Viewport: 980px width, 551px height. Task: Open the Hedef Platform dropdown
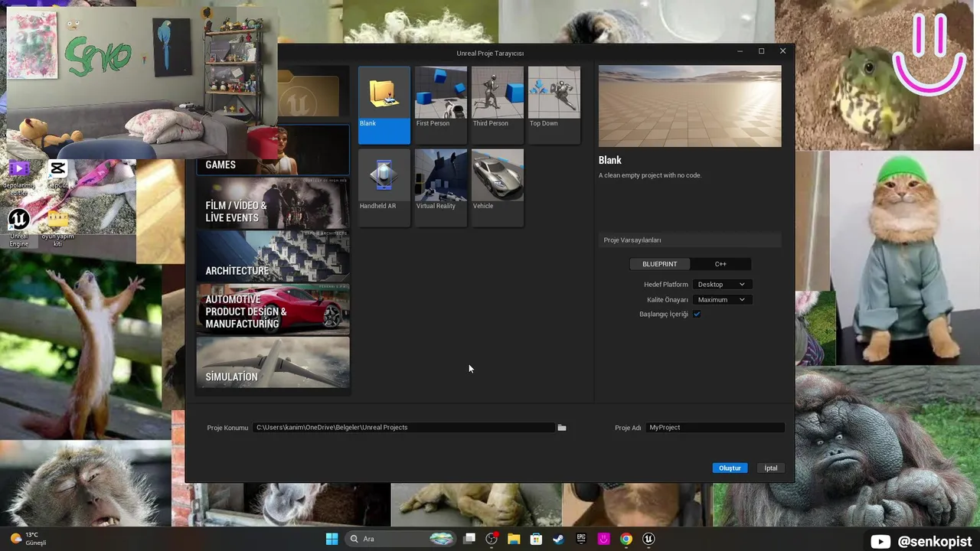(x=720, y=285)
